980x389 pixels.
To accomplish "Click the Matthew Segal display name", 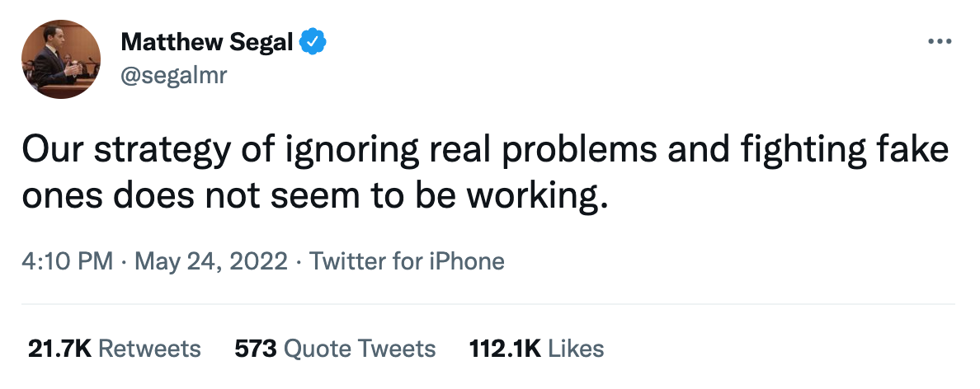I will (207, 42).
